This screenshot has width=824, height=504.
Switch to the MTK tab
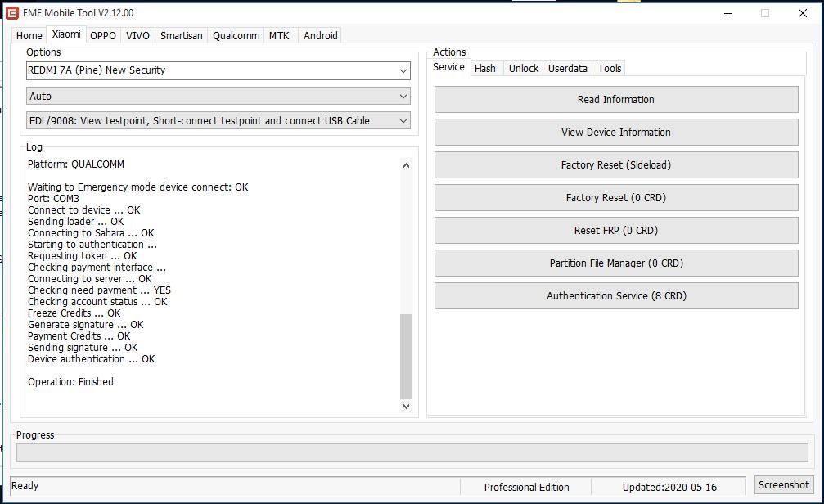tap(279, 36)
